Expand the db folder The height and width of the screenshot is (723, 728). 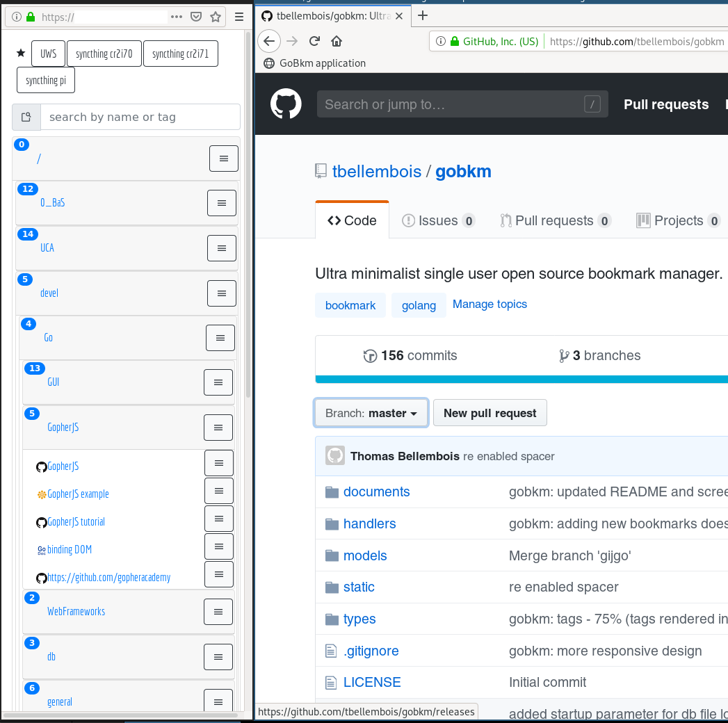point(51,657)
